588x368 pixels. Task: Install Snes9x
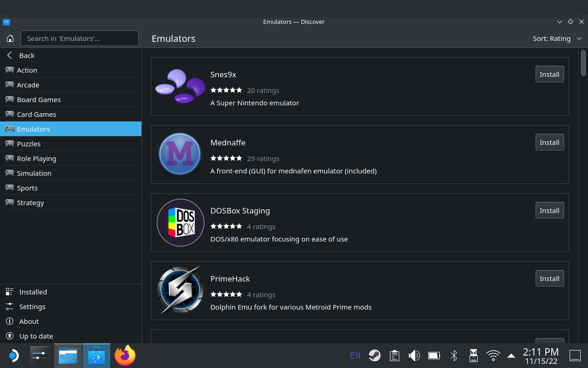[x=549, y=74]
